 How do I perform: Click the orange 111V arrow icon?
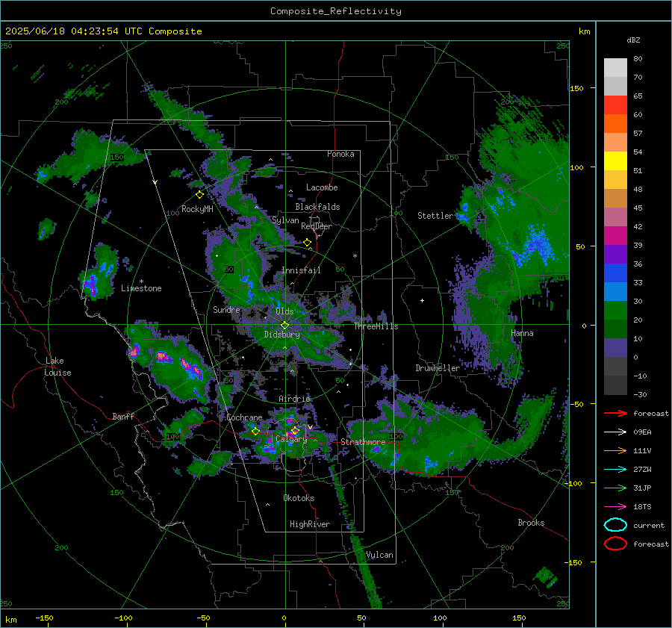[615, 450]
